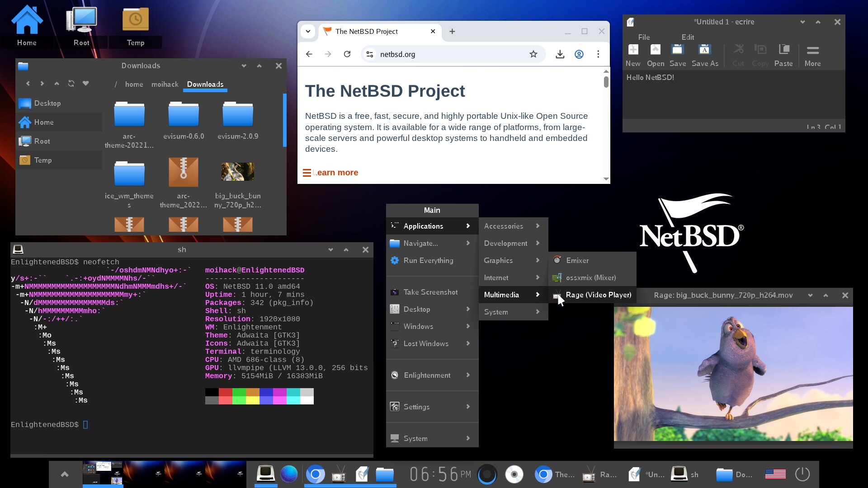Expand the Internet submenu

pyautogui.click(x=513, y=277)
